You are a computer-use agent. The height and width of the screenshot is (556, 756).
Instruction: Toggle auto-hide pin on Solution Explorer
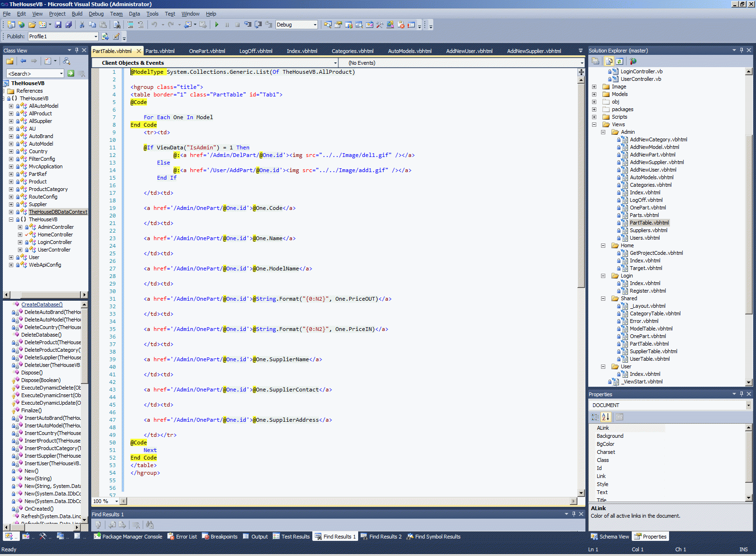[x=741, y=50]
